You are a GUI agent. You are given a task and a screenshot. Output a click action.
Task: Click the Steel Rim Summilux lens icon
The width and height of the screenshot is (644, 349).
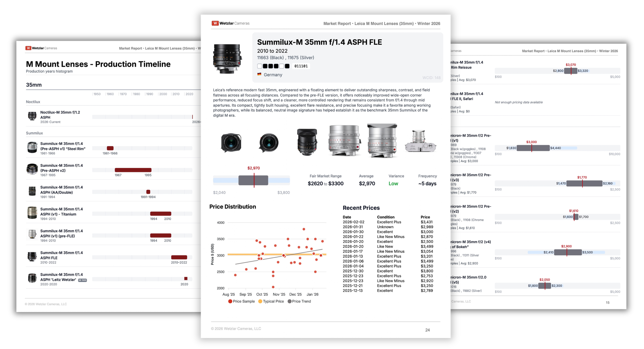pos(32,147)
